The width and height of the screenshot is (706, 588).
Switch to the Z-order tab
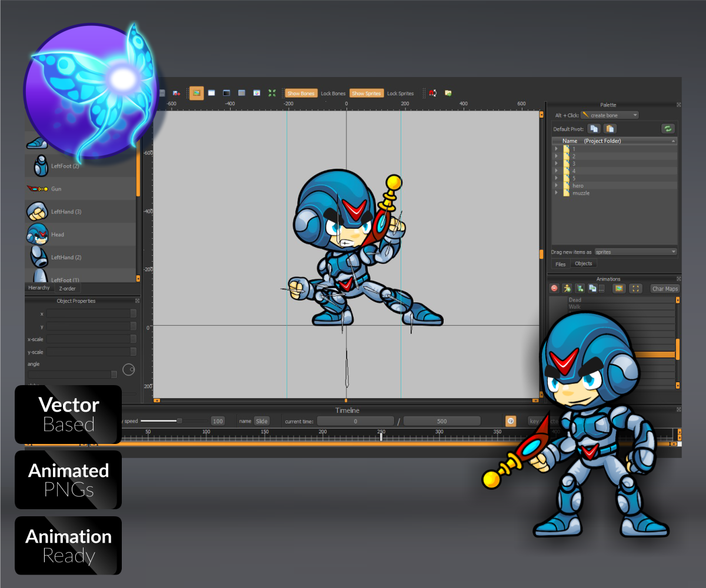(x=68, y=288)
